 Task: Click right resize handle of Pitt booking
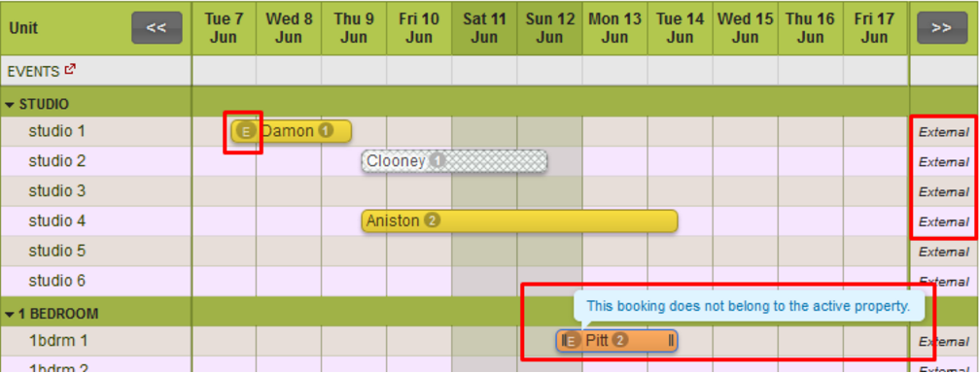click(671, 341)
